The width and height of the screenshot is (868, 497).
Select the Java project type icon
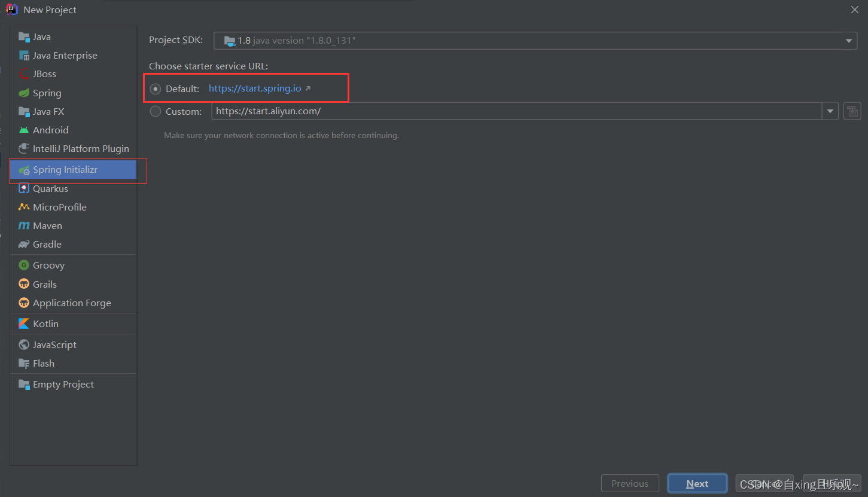[24, 36]
